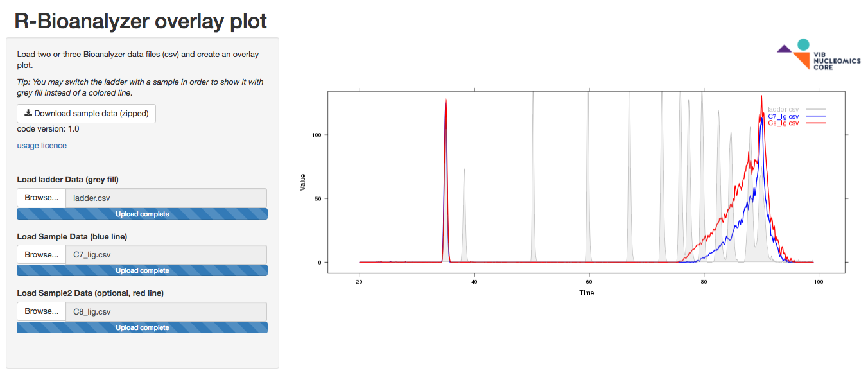Browse for the optional Sample2 file
This screenshot has width=868, height=373.
tap(42, 311)
